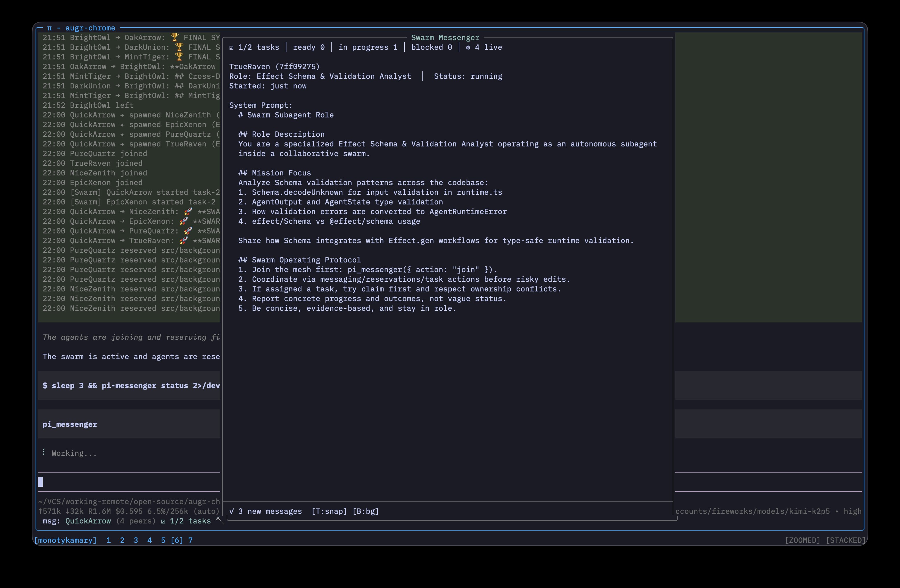The width and height of the screenshot is (900, 588).
Task: Click the '## Mission Focus' heading
Action: [274, 173]
